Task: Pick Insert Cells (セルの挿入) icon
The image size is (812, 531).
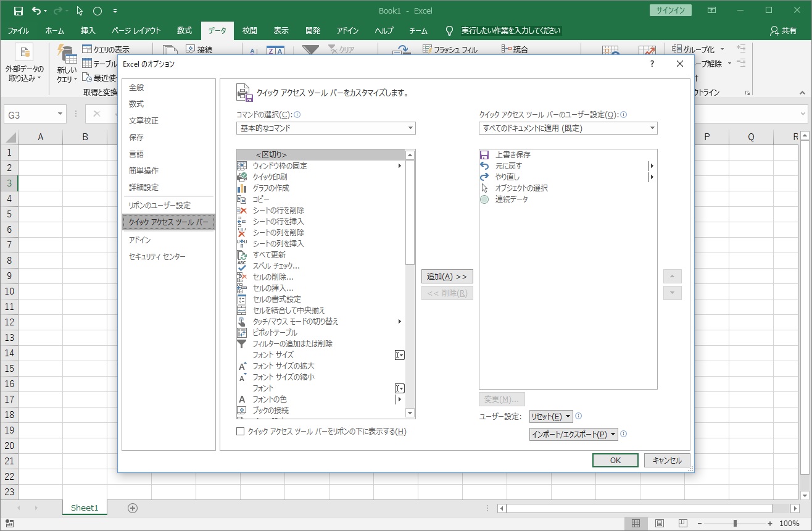Action: pyautogui.click(x=242, y=288)
